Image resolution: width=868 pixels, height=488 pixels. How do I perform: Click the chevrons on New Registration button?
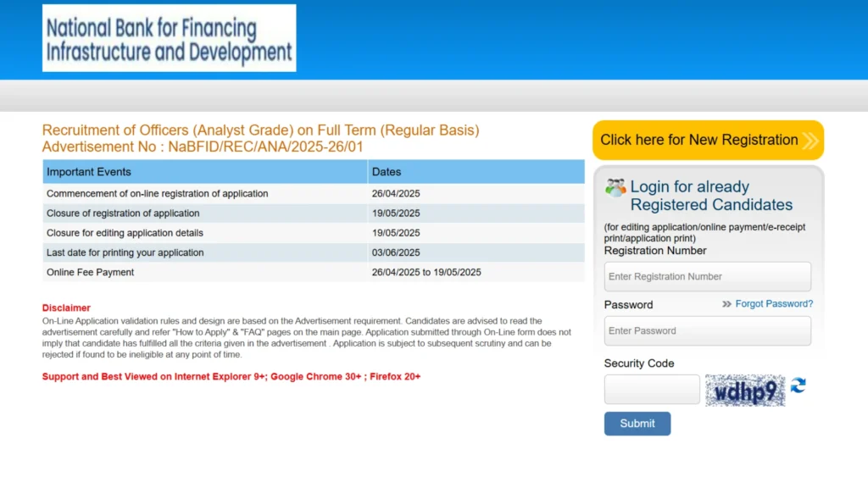coord(810,141)
